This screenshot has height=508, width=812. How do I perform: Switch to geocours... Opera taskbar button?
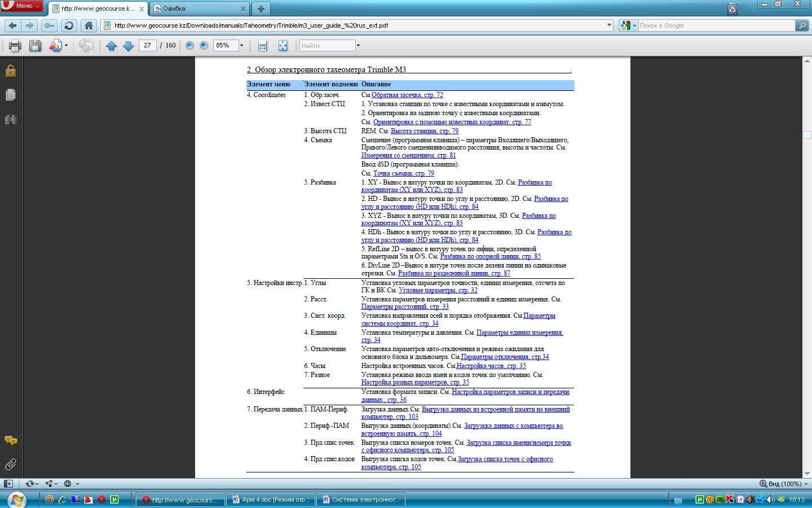[x=180, y=500]
